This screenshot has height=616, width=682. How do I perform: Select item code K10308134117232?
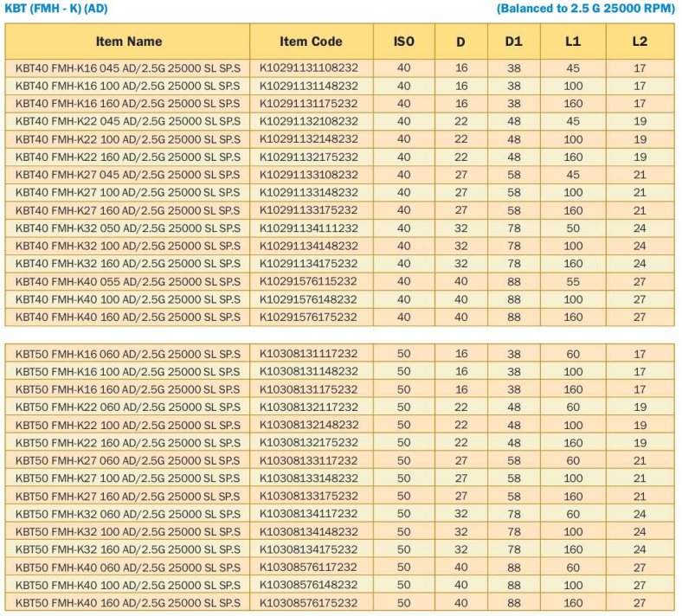tap(309, 514)
